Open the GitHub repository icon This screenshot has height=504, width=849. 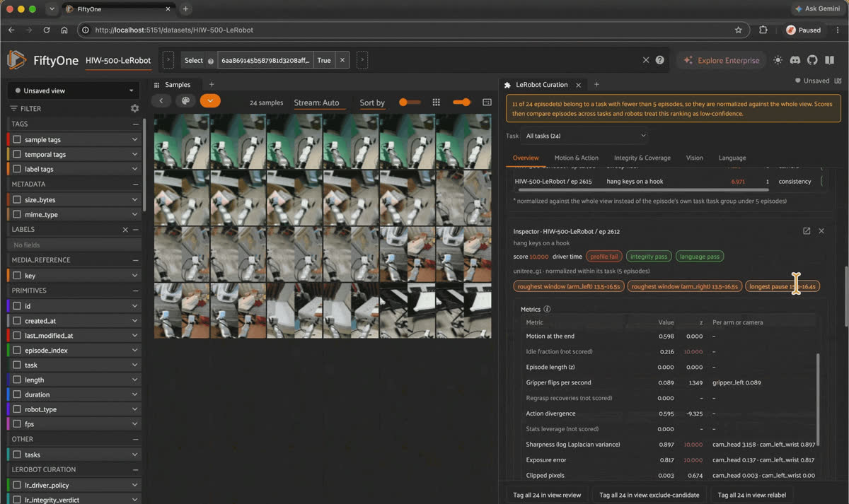tap(812, 60)
